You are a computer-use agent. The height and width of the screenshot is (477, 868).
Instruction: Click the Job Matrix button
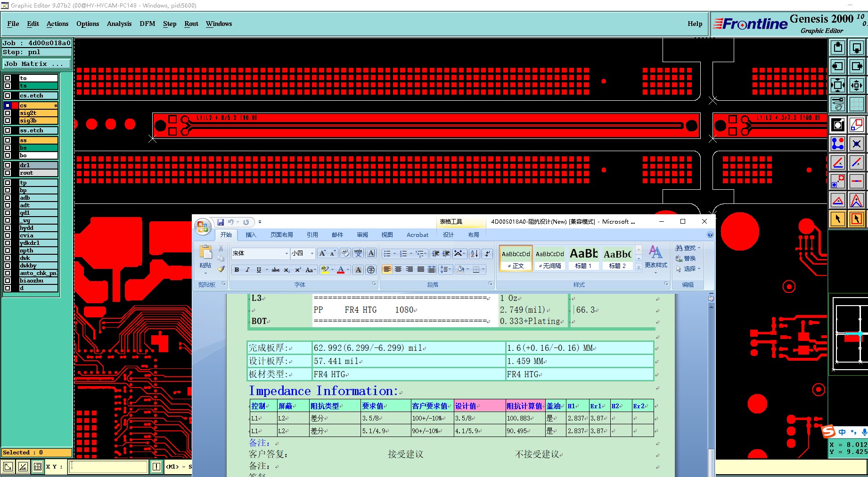coord(37,64)
